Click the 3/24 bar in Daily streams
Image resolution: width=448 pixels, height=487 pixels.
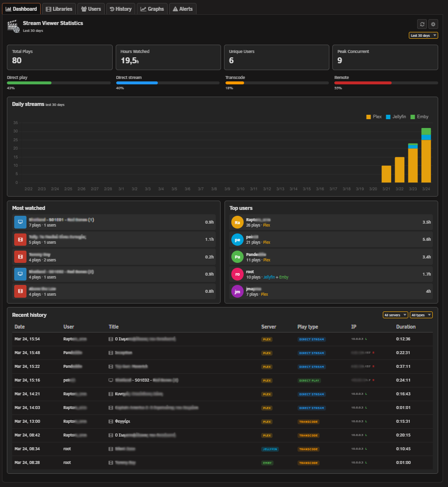tap(426, 155)
